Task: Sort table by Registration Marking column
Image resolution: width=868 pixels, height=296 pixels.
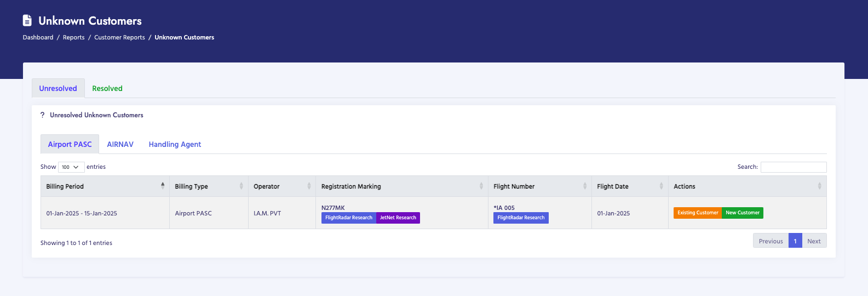Action: 401,186
